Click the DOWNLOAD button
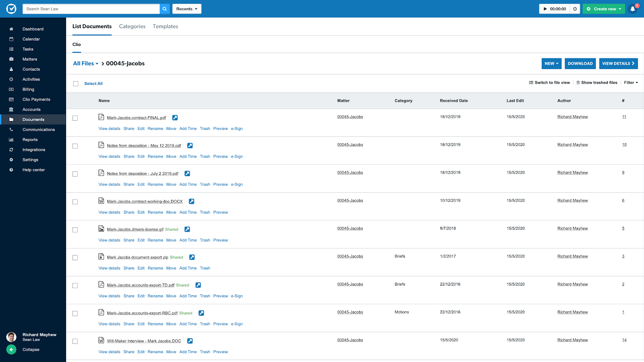This screenshot has width=644, height=362. click(580, 64)
